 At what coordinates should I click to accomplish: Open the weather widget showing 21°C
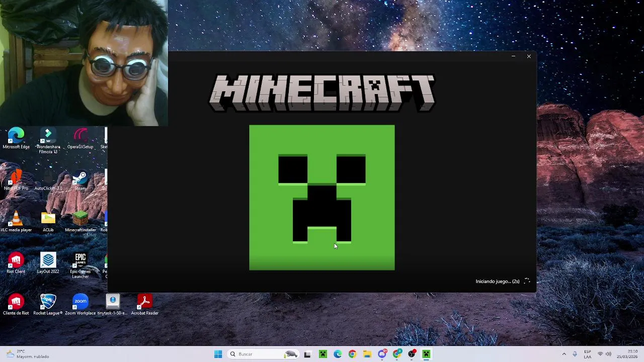(x=28, y=354)
